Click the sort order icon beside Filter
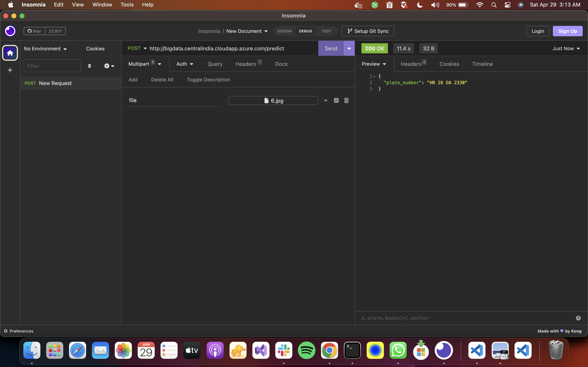Image resolution: width=588 pixels, height=367 pixels. 89,66
